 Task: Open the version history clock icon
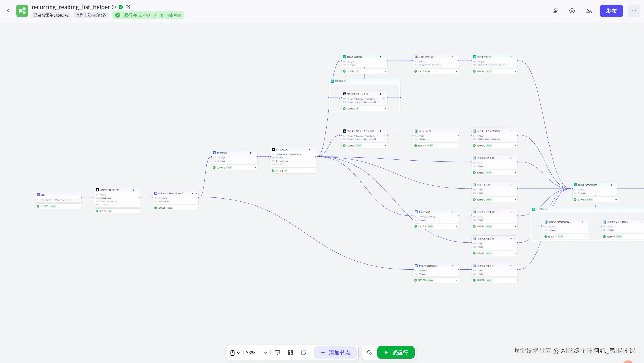coord(572,11)
